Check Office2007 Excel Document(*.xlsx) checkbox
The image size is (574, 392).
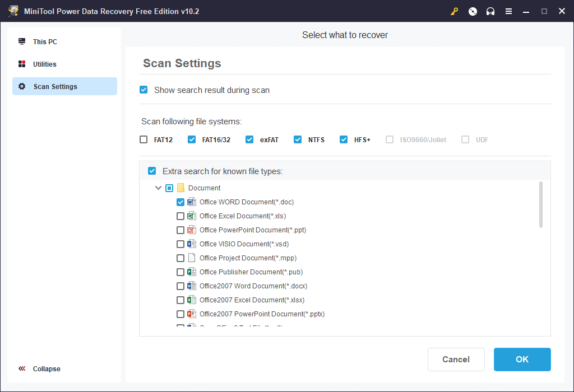pyautogui.click(x=180, y=300)
